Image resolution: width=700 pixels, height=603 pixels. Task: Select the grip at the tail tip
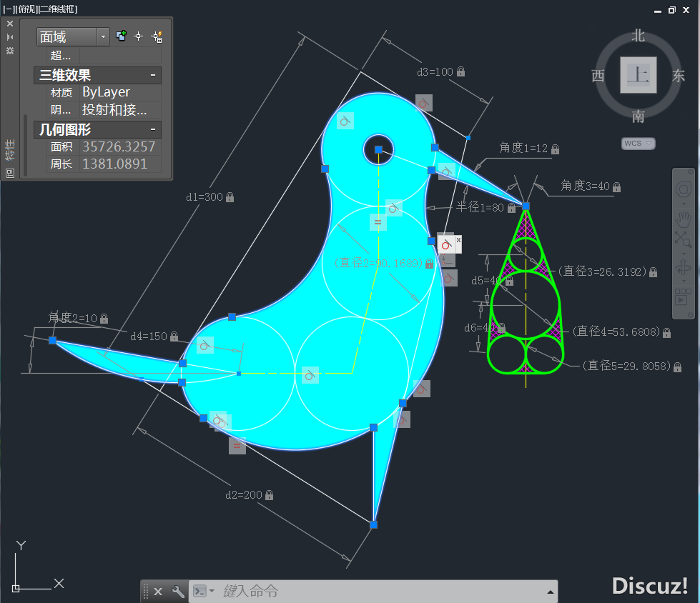[x=53, y=340]
